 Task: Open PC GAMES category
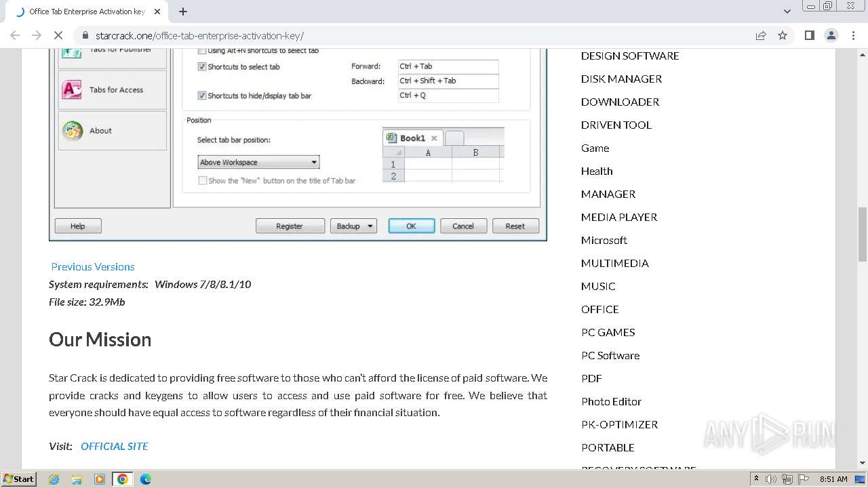[x=608, y=332]
